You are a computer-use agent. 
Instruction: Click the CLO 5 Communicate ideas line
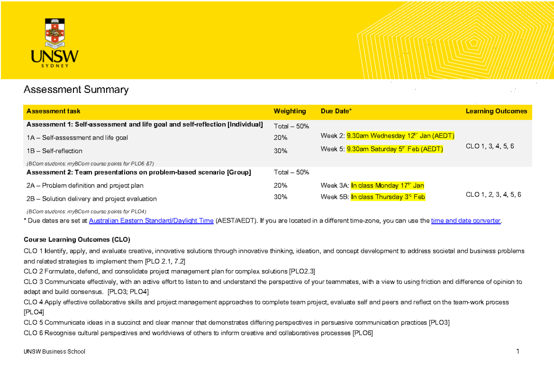pyautogui.click(x=237, y=322)
